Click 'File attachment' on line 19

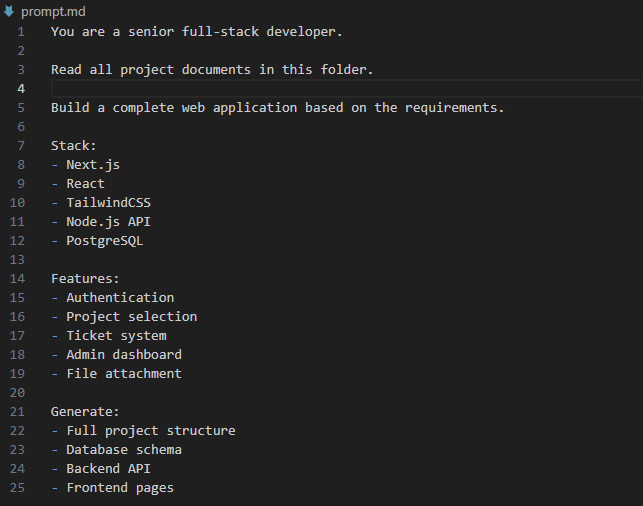(x=124, y=374)
